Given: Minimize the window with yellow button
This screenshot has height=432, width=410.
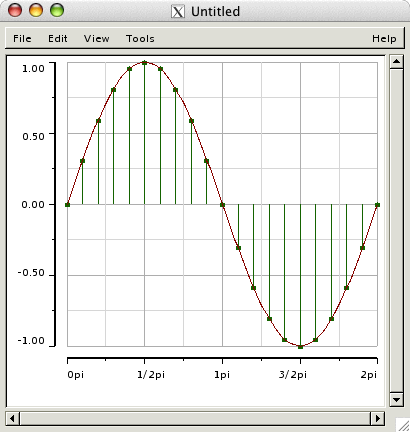Looking at the screenshot, I should pos(36,10).
